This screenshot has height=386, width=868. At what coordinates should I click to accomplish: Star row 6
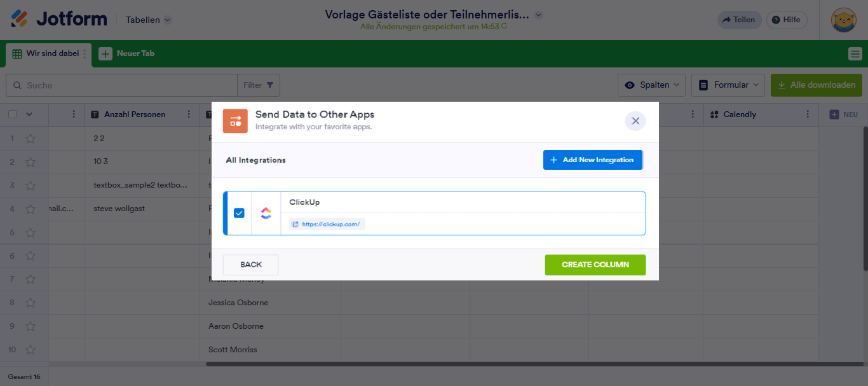click(30, 256)
